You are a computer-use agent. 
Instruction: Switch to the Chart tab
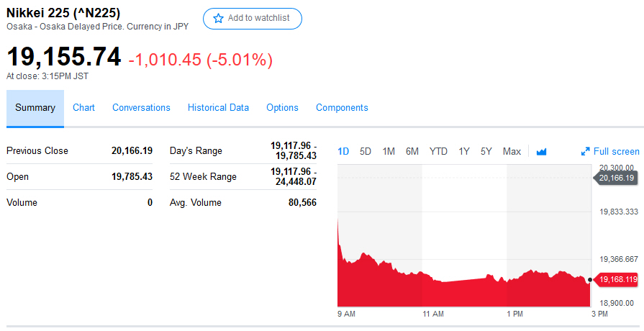pos(83,108)
